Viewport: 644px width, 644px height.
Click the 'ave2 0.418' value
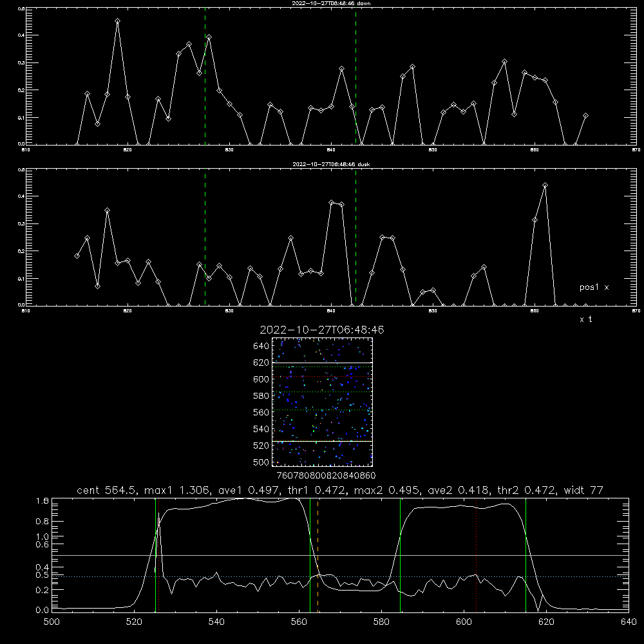tap(457, 490)
